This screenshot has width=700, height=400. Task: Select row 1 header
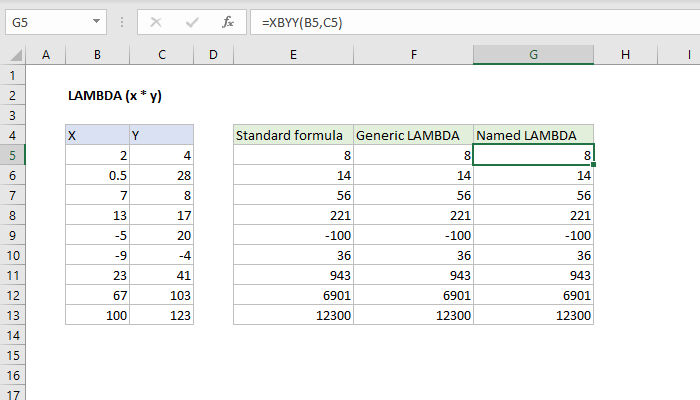click(x=12, y=75)
